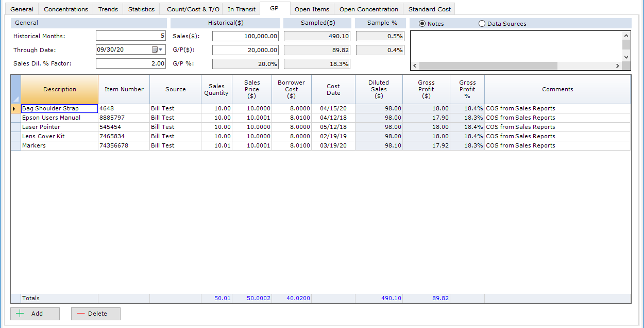Click the Sales Dil. % Factor field
Screen dimensions: 644x328
(x=130, y=63)
